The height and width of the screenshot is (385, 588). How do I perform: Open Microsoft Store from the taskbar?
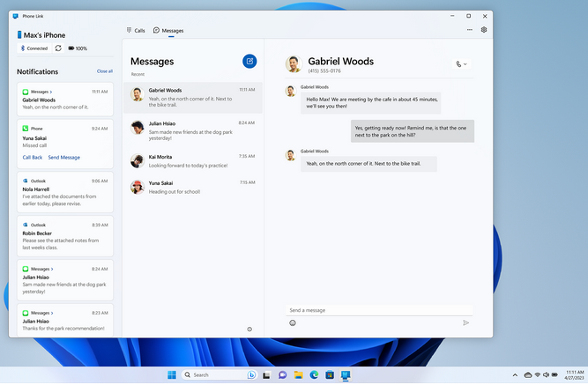click(330, 375)
